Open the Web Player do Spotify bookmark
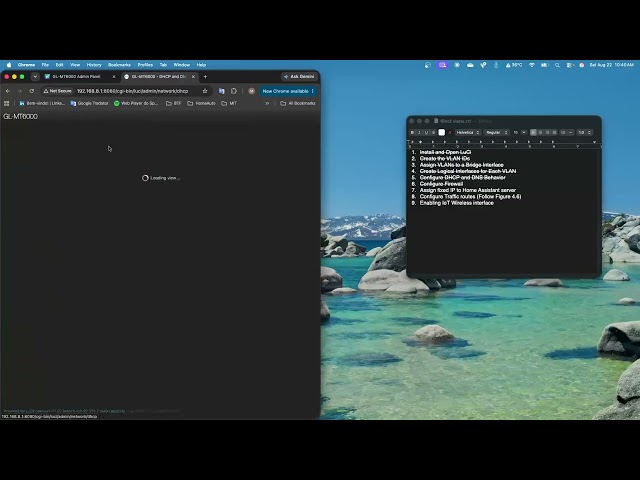 (136, 103)
